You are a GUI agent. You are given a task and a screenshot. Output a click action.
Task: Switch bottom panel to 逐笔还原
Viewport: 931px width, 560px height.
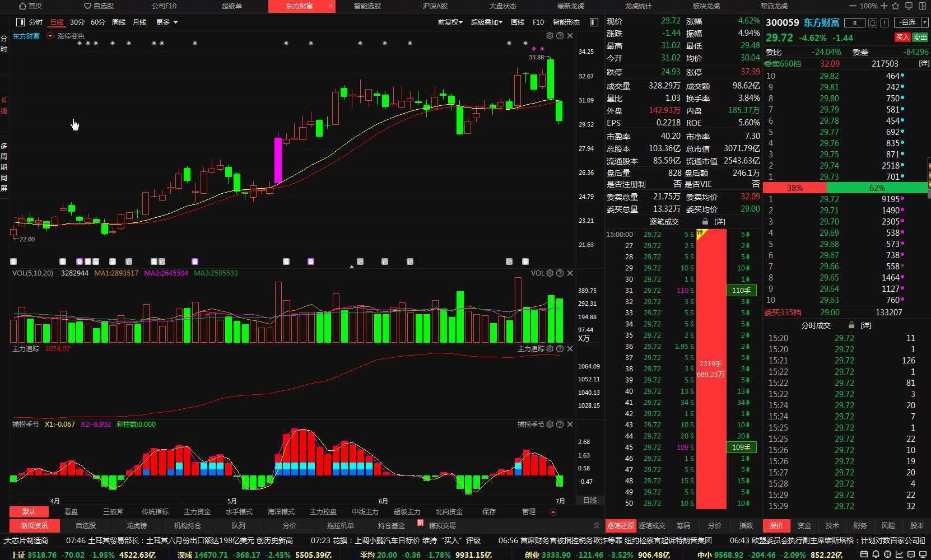coord(621,526)
